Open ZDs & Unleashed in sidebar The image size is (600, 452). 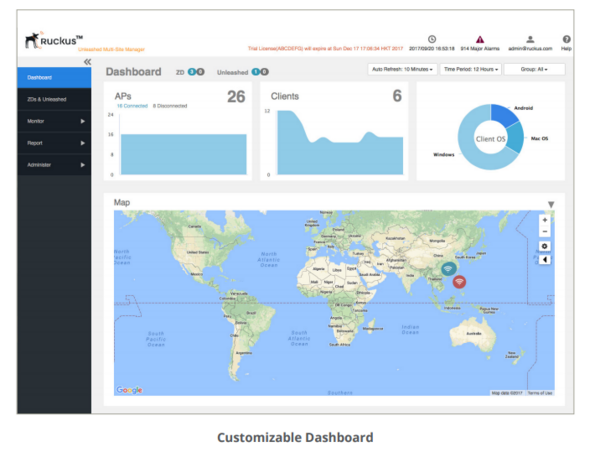(x=54, y=100)
